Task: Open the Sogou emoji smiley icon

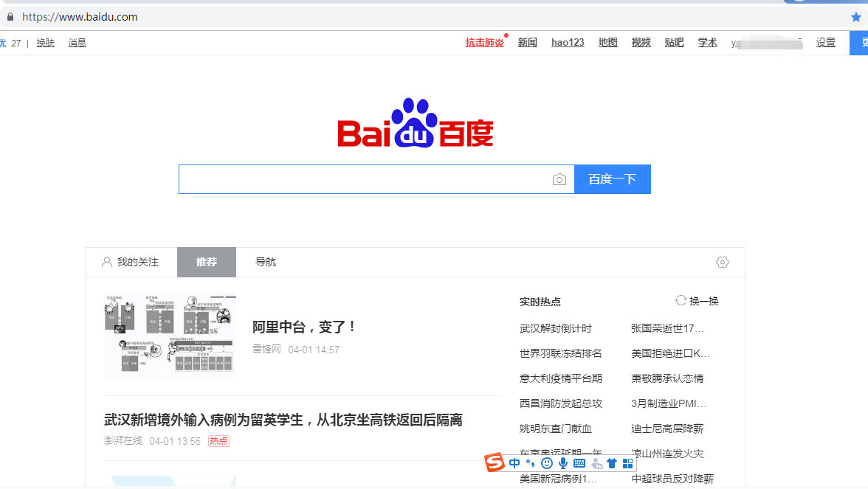Action: click(547, 463)
